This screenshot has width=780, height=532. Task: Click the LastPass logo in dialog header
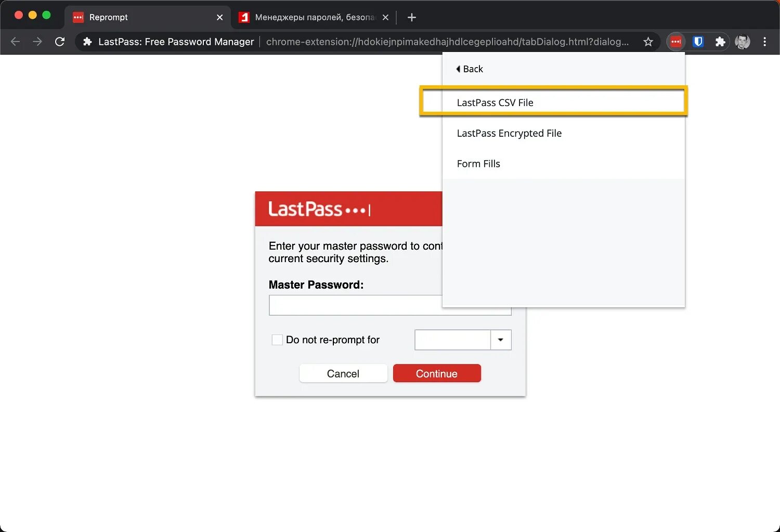click(319, 209)
